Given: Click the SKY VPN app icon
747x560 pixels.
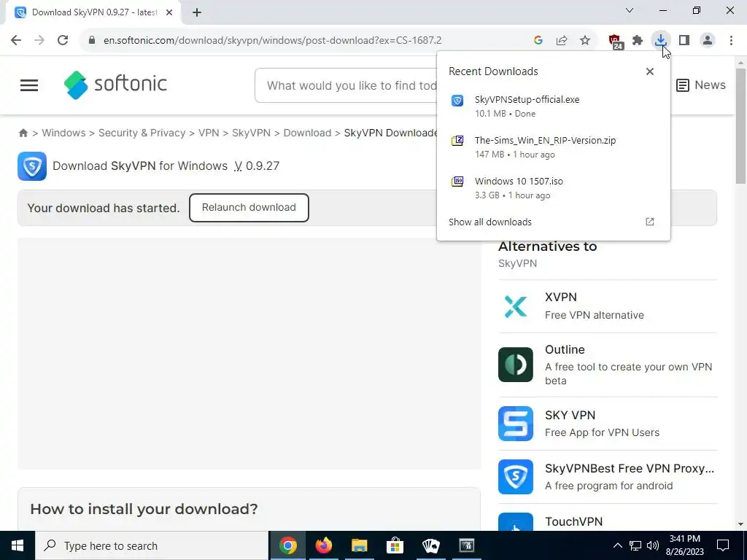Looking at the screenshot, I should coord(516,424).
